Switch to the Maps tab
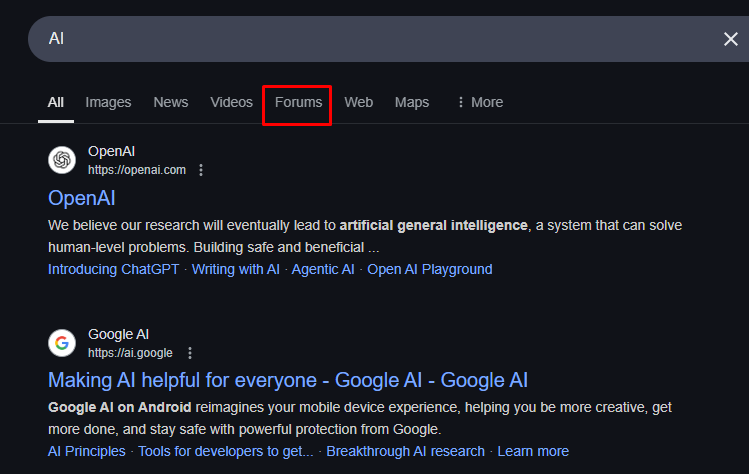This screenshot has width=749, height=474. (412, 102)
